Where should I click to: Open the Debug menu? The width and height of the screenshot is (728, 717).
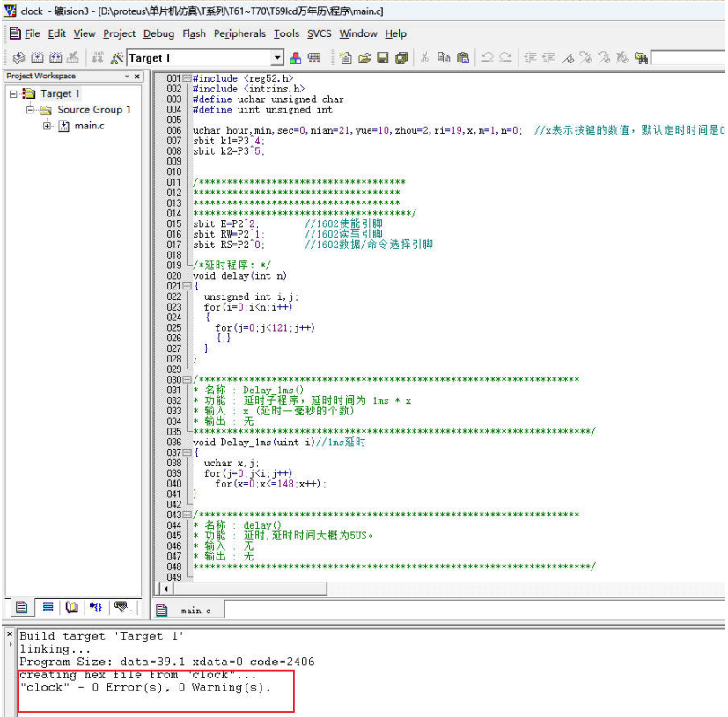pyautogui.click(x=158, y=33)
